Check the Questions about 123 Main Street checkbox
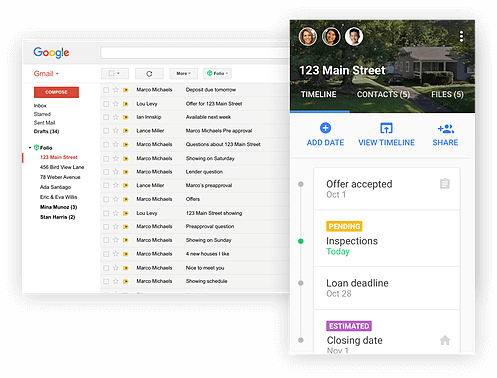Viewport: 497px width, 378px height. pyautogui.click(x=106, y=145)
